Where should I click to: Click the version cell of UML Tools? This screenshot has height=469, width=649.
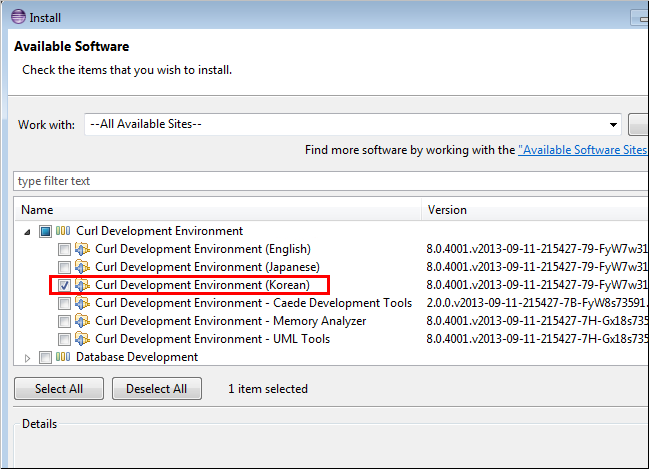tap(537, 339)
